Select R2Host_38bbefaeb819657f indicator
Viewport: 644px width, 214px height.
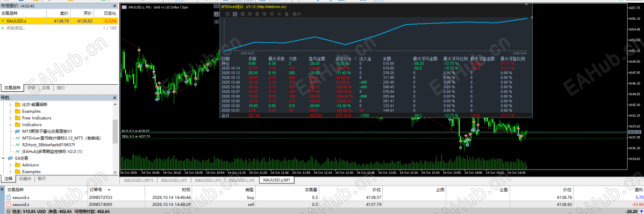click(x=48, y=144)
